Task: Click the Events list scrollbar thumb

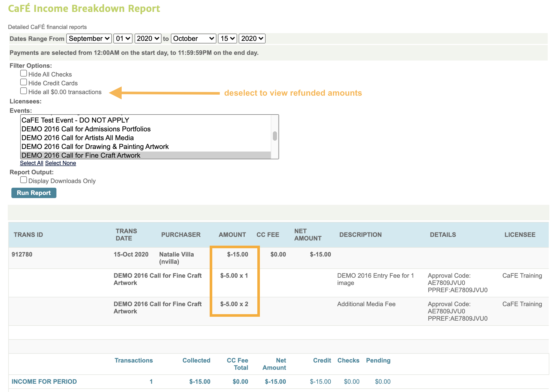Action: (275, 136)
